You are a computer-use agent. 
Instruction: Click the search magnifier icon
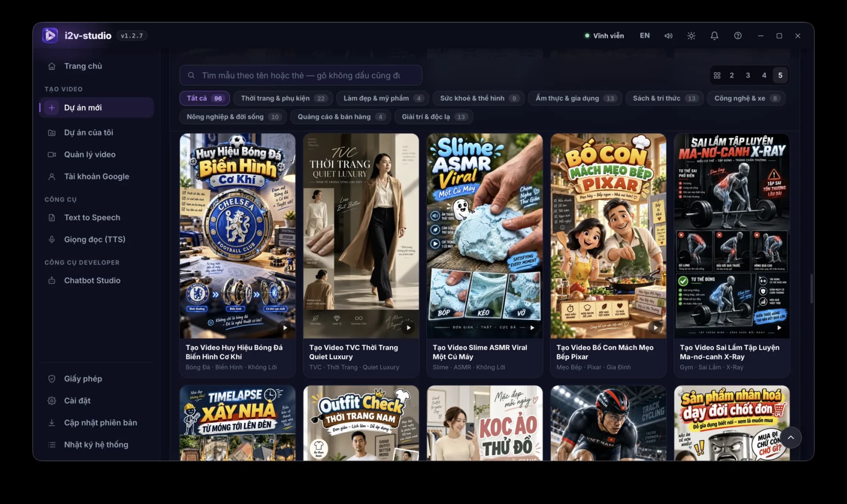click(x=191, y=75)
